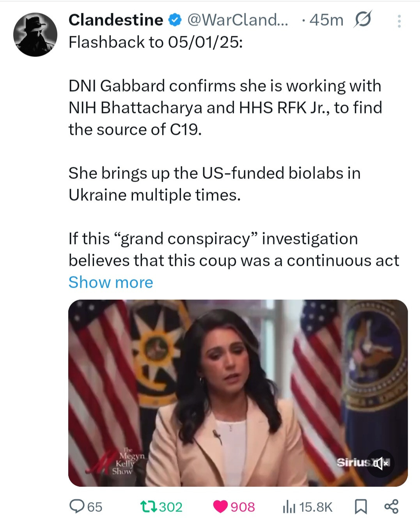
Task: Click the Ukraine biolabs sentence
Action: coord(214,184)
